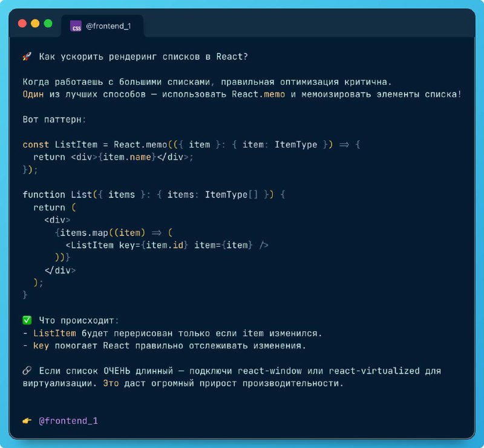Click the red close window button
This screenshot has width=484, height=448.
(22, 24)
